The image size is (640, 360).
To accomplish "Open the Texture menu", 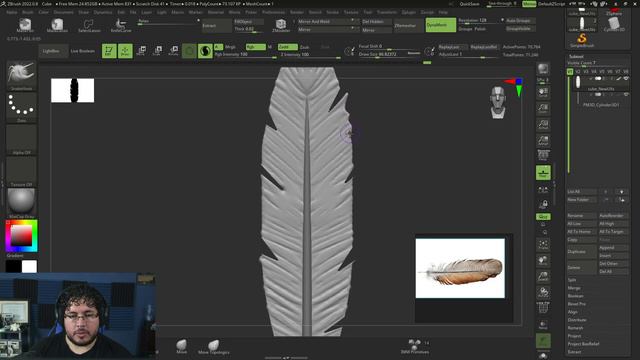I will [x=351, y=12].
